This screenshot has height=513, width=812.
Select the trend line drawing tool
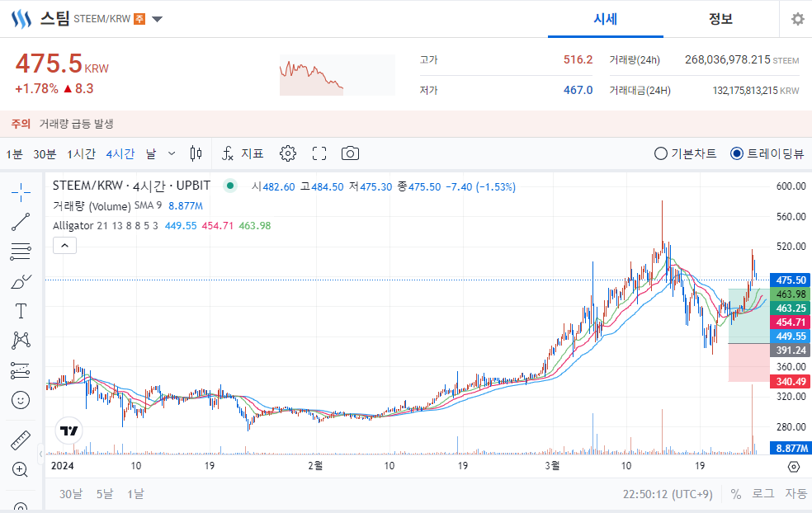click(21, 221)
